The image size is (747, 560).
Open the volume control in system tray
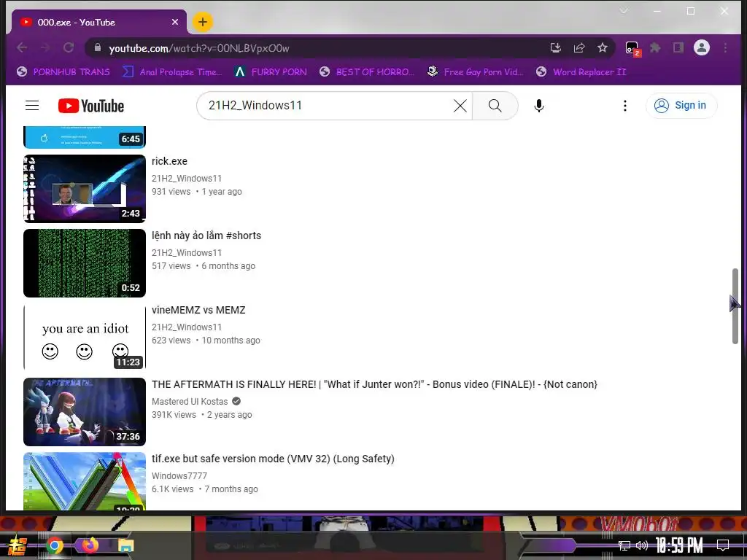click(642, 545)
